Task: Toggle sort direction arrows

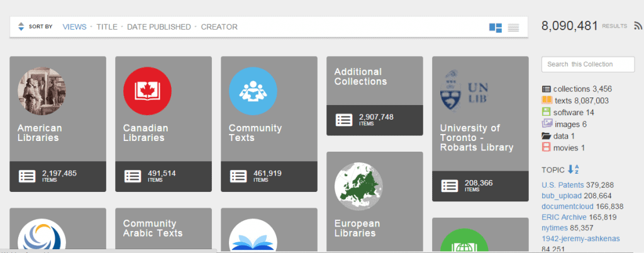Action: pos(21,27)
